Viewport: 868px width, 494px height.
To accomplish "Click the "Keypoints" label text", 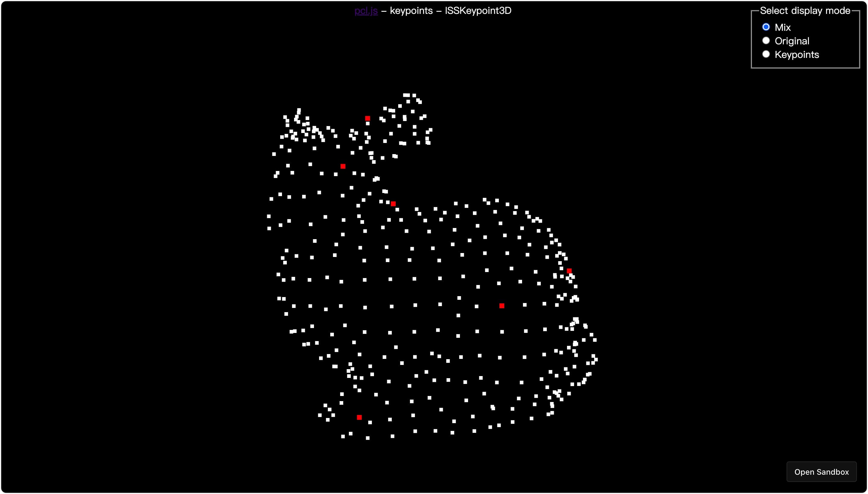I will 797,55.
